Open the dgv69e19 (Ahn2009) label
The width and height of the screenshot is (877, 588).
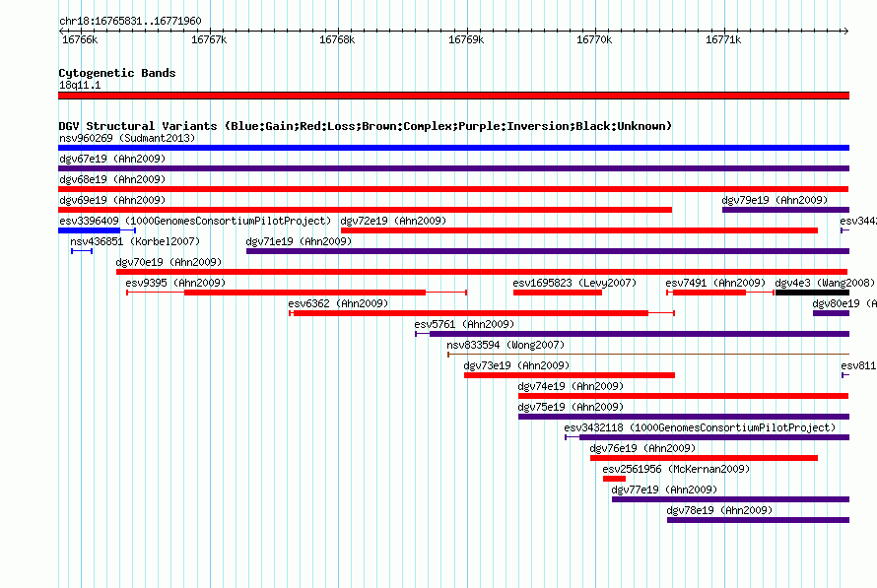click(x=112, y=200)
